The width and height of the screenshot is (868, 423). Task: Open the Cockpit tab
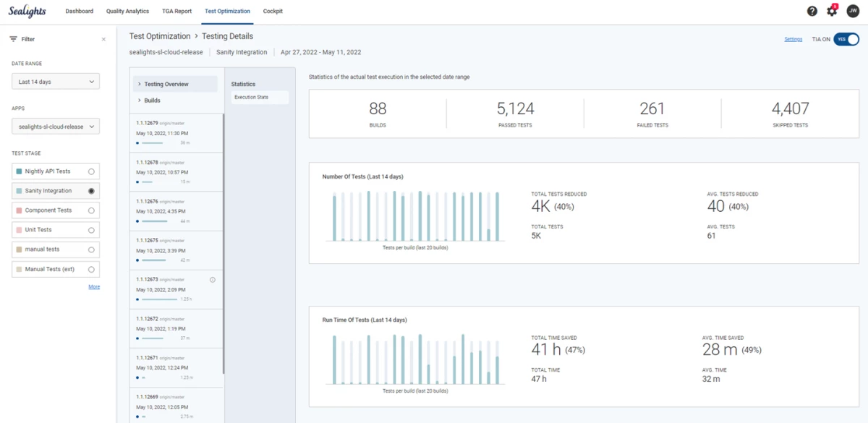point(273,12)
